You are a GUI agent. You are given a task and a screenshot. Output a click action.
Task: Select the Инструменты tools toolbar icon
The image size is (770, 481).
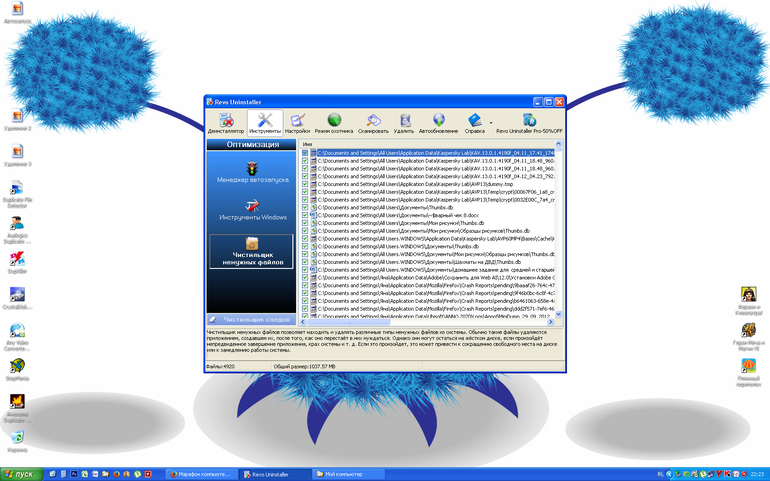click(265, 123)
